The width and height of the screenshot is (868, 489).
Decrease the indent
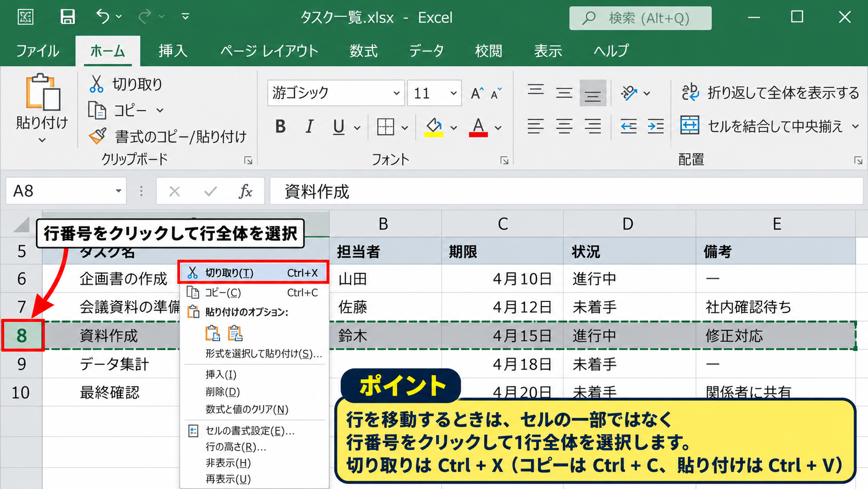point(628,126)
